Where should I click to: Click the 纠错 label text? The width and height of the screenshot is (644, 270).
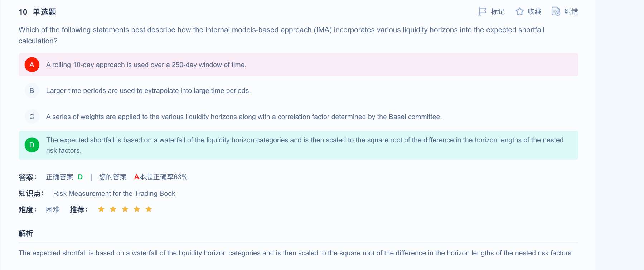point(571,11)
